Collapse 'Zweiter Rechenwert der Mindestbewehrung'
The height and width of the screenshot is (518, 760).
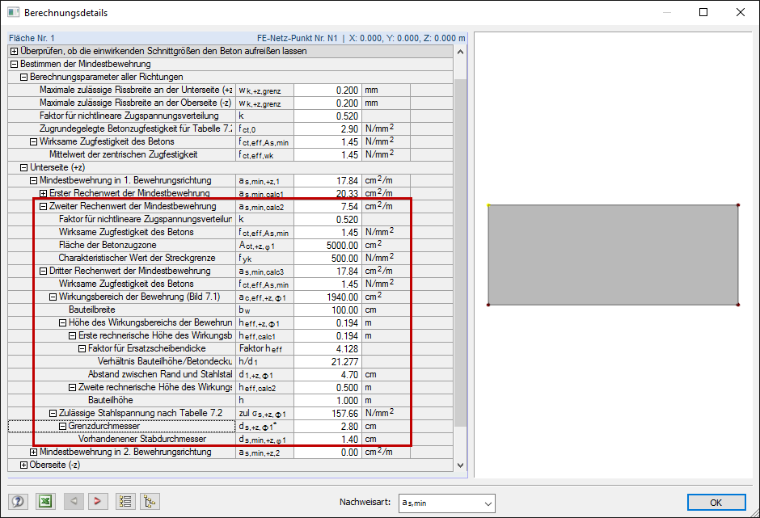[x=43, y=206]
